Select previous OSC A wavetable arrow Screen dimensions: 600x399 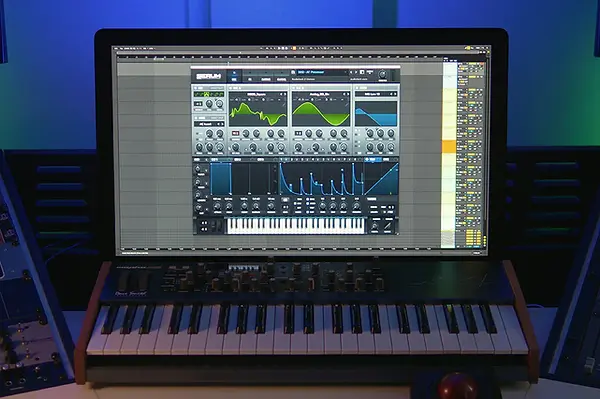pos(281,94)
